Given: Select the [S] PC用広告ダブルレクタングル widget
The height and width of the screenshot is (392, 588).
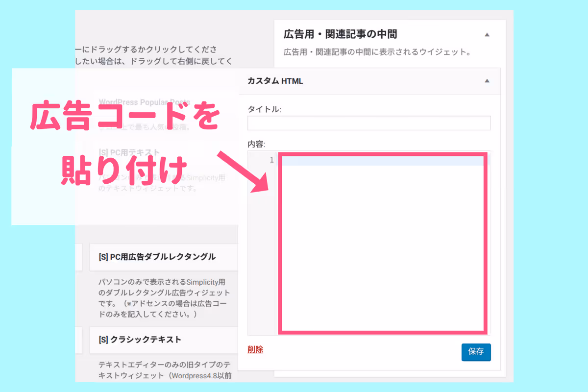Looking at the screenshot, I should tap(164, 257).
